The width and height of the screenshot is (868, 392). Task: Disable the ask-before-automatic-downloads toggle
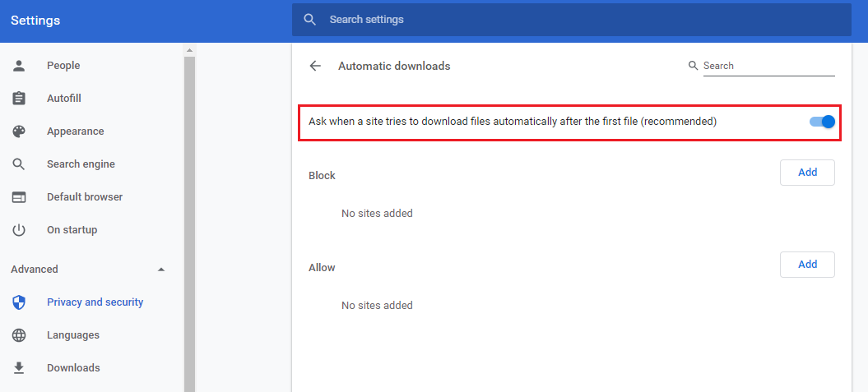point(822,122)
